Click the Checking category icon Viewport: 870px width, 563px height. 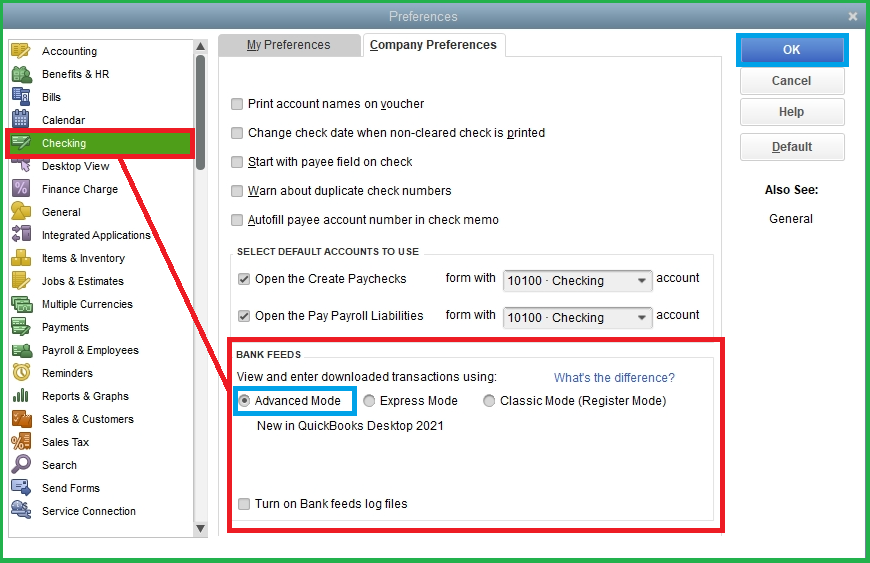pos(21,143)
